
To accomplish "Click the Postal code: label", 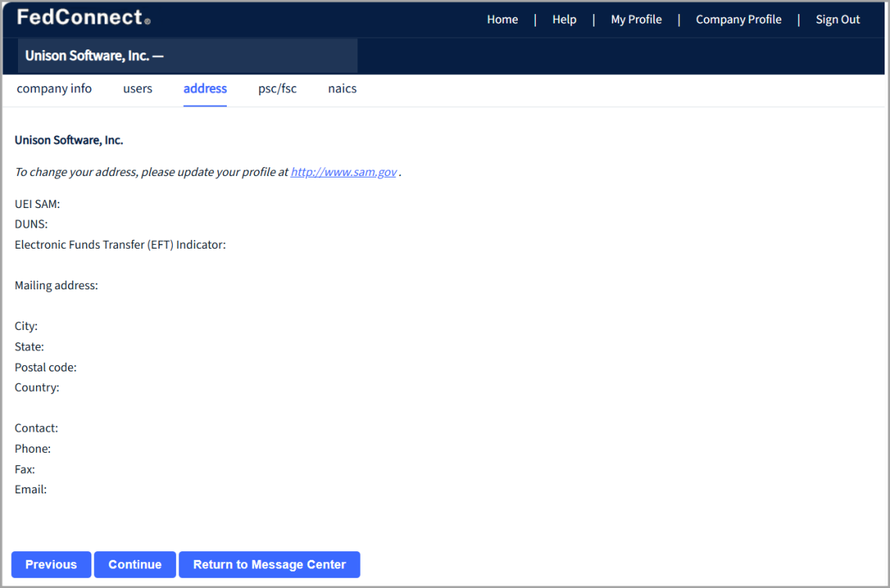I will (x=45, y=367).
